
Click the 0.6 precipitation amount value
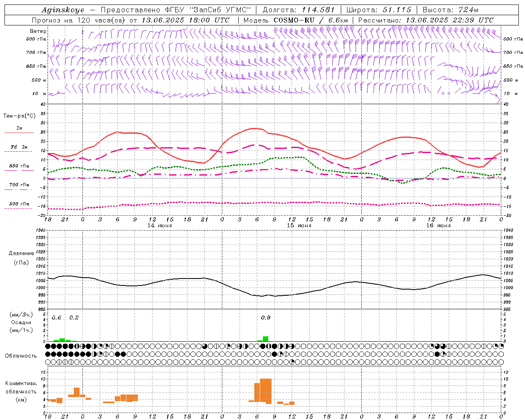[57, 318]
